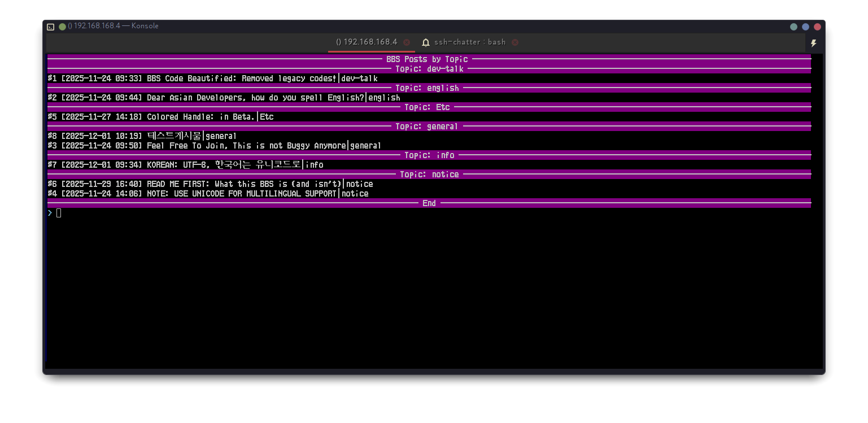Viewport: 868px width, 423px height.
Task: Close the 192.168.168.4 tab
Action: (407, 42)
